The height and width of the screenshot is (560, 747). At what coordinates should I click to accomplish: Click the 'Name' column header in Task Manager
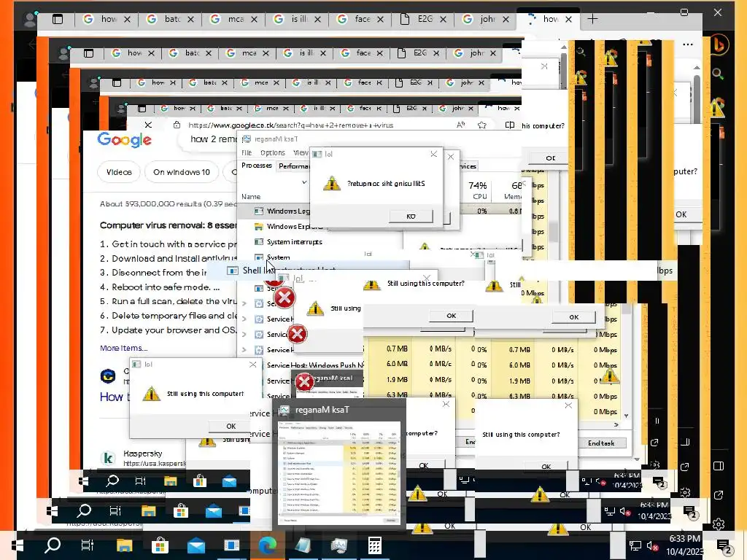coord(251,197)
